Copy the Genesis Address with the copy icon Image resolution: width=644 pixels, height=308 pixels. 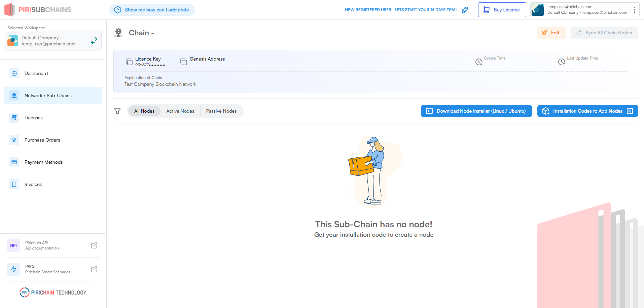coord(184,62)
